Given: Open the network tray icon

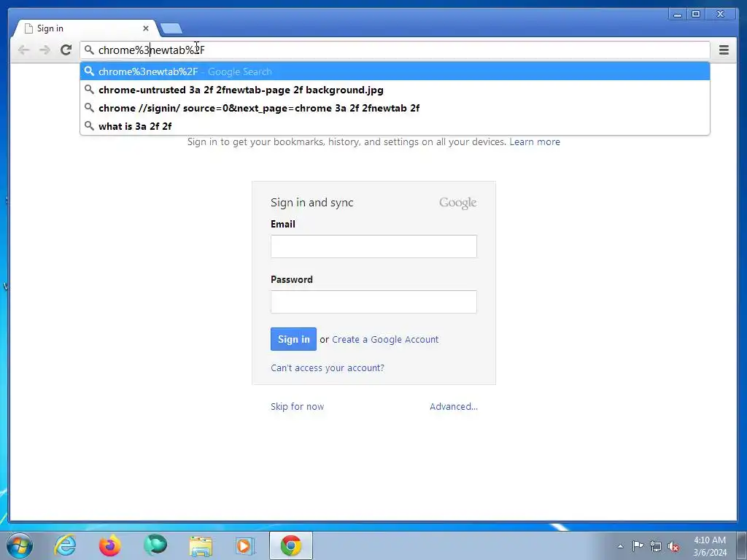Looking at the screenshot, I should (656, 546).
